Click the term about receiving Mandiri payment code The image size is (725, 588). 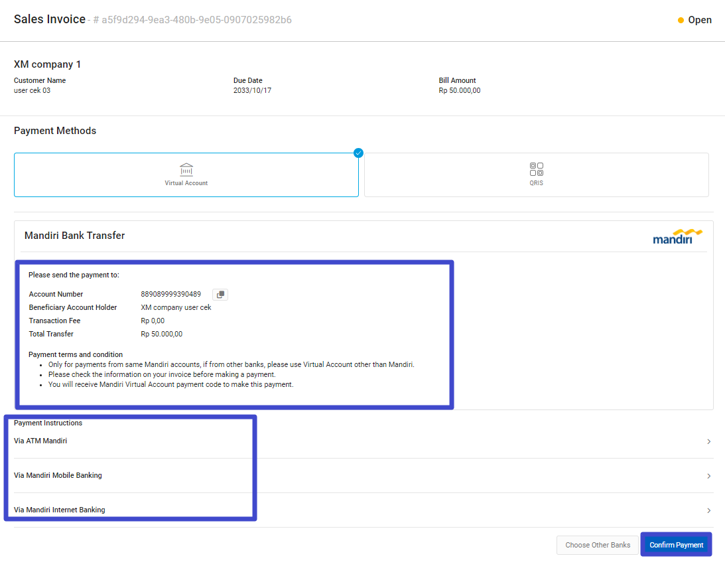tap(170, 385)
